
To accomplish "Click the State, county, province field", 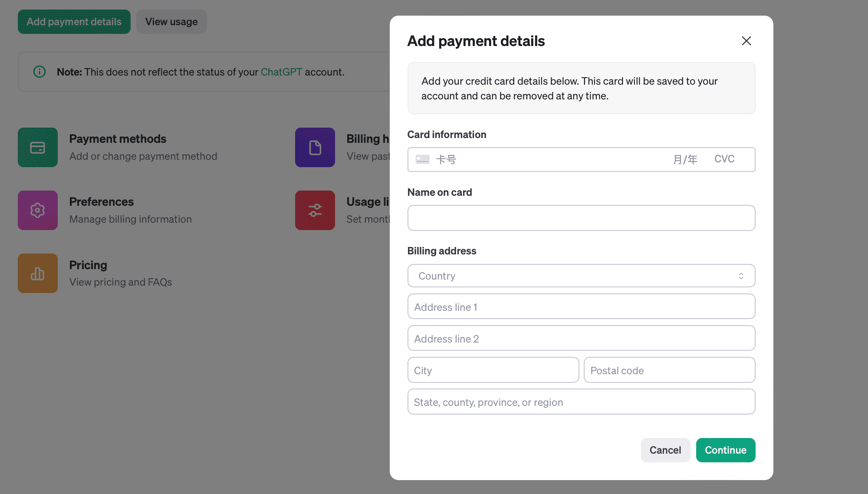I will point(582,402).
